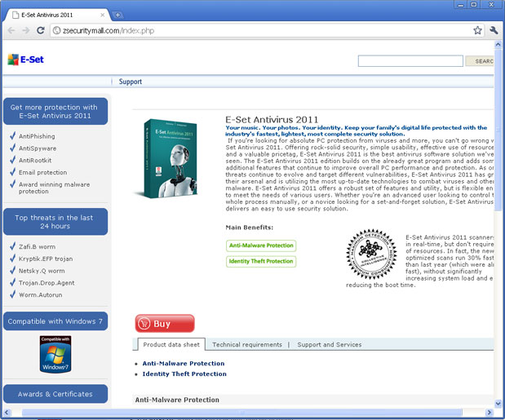Click the Zafi.B worm threat entry
The width and height of the screenshot is (505, 420).
[x=37, y=247]
